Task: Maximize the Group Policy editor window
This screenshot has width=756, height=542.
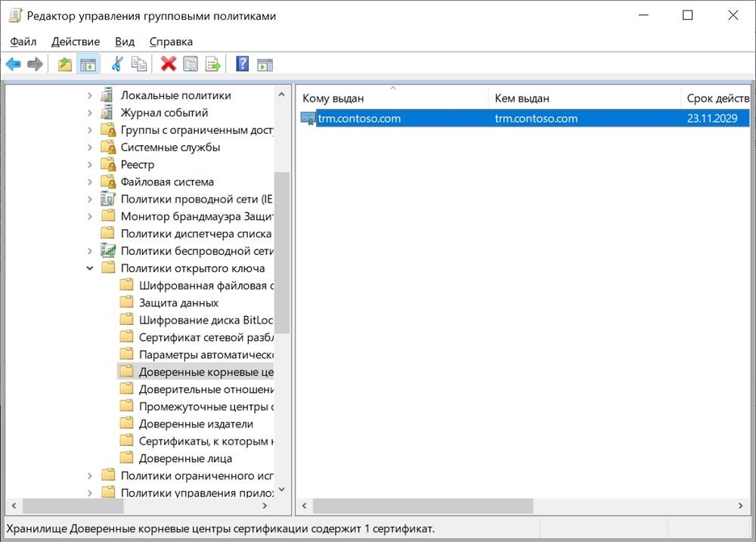Action: coord(687,15)
